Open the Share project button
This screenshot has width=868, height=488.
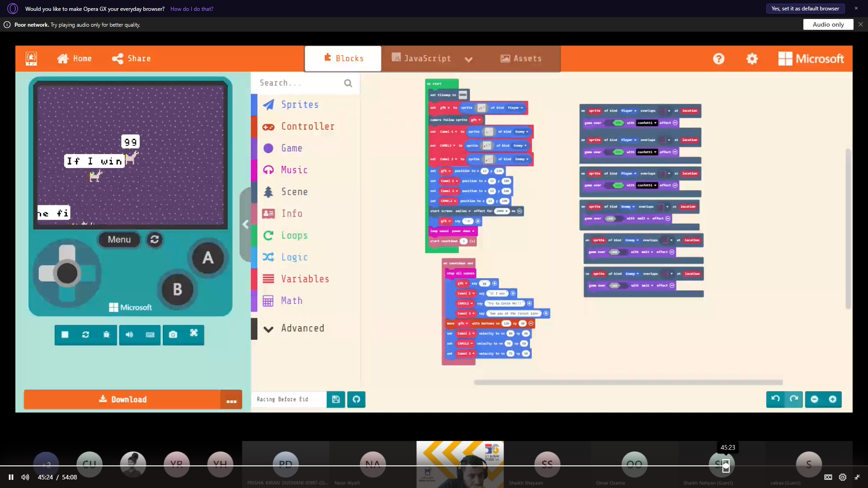pos(131,58)
